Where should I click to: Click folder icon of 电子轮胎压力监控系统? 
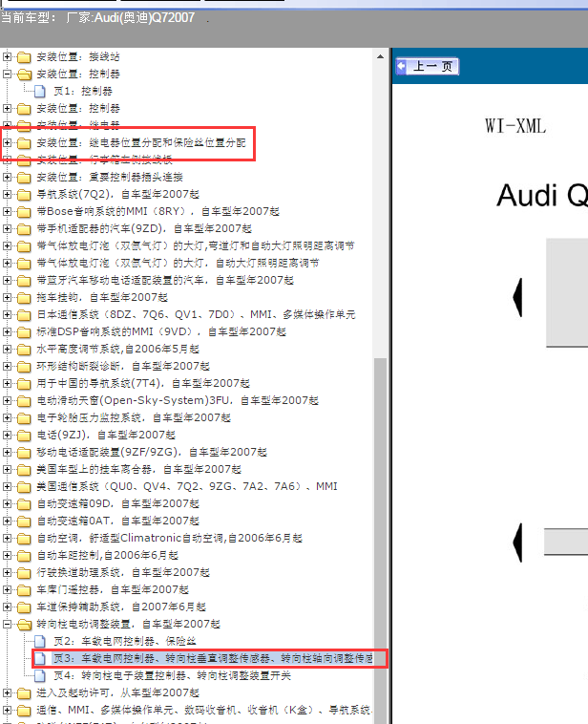click(x=24, y=418)
